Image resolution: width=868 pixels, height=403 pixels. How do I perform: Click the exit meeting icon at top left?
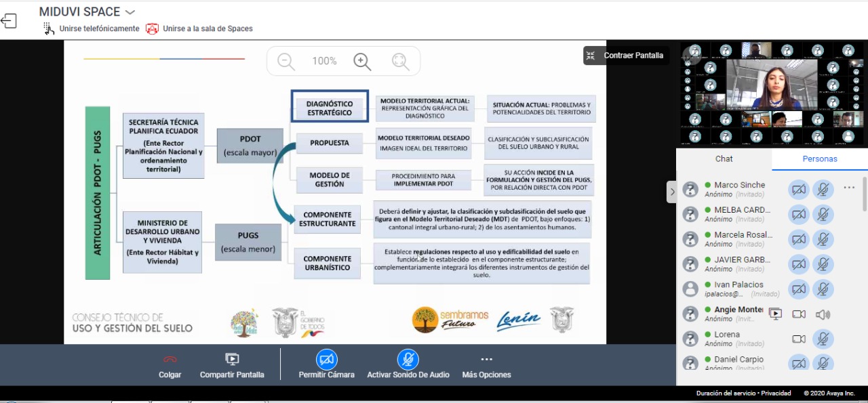9,21
